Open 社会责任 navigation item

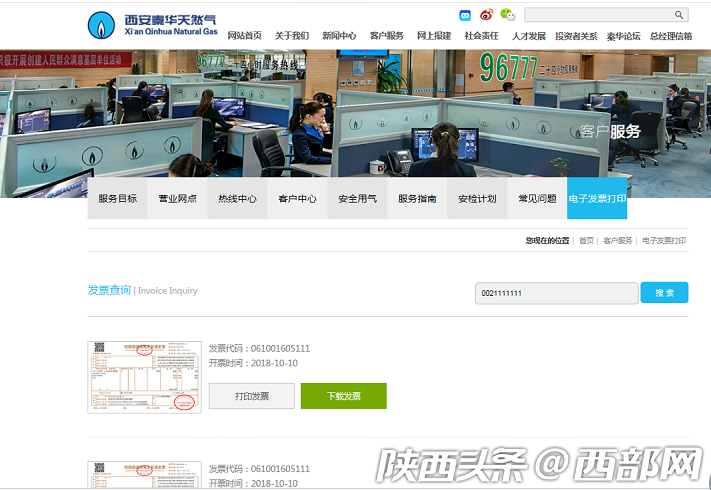482,36
